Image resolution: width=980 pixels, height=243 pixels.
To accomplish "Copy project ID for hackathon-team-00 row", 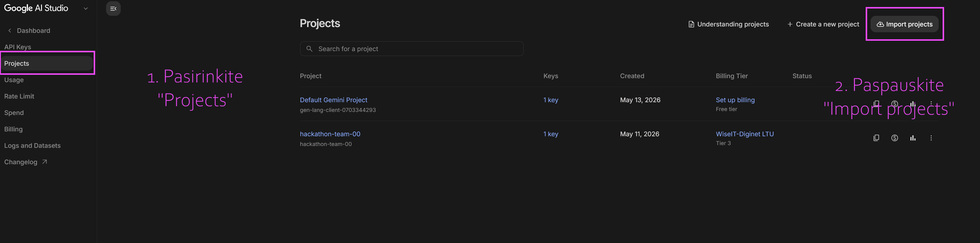I will point(876,138).
